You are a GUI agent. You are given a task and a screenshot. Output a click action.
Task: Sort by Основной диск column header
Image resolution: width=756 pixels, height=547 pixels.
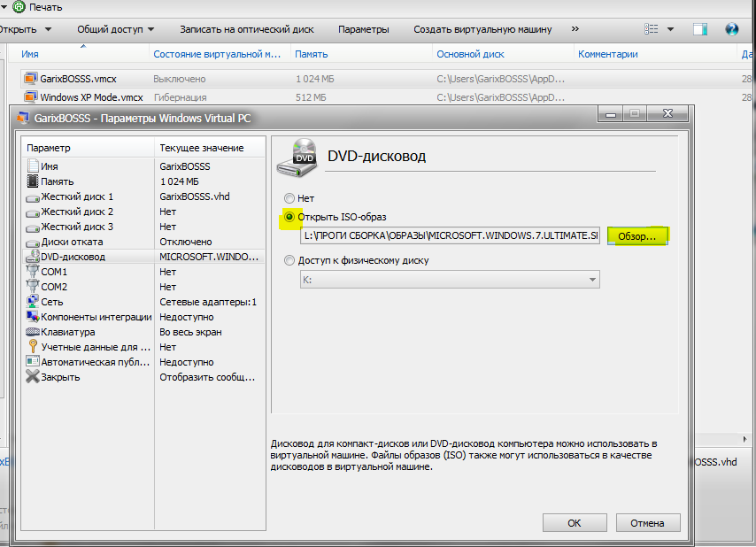tap(470, 54)
